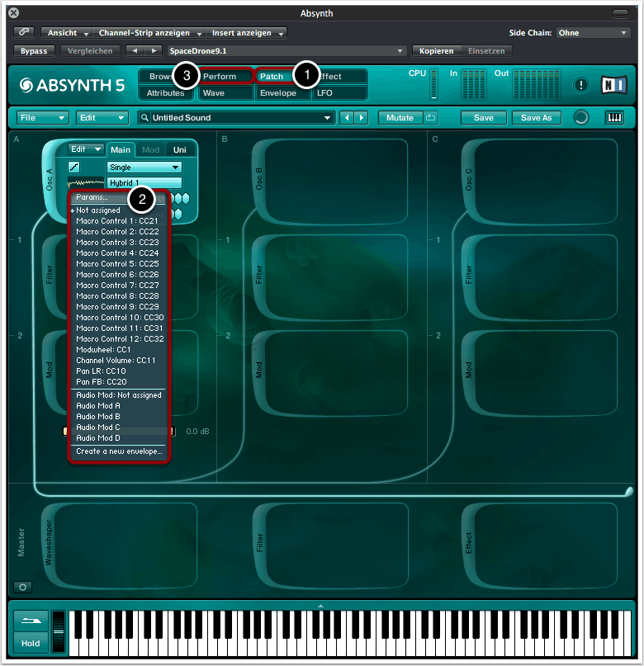Activate the Osc C module slot
Image resolution: width=644 pixels, height=666 pixels.
[x=539, y=181]
